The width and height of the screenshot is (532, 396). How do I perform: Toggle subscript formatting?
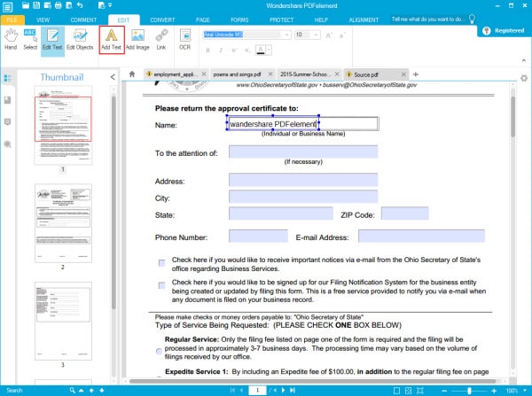click(x=247, y=50)
